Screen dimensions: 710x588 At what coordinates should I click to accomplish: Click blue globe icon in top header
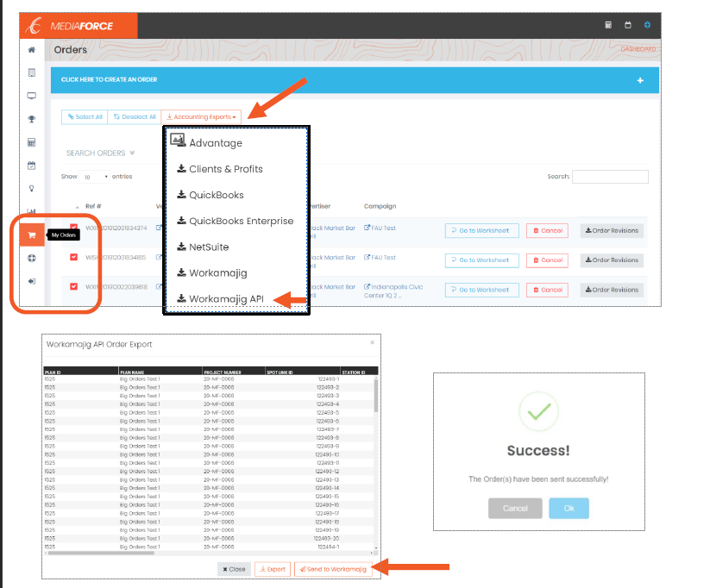647,25
